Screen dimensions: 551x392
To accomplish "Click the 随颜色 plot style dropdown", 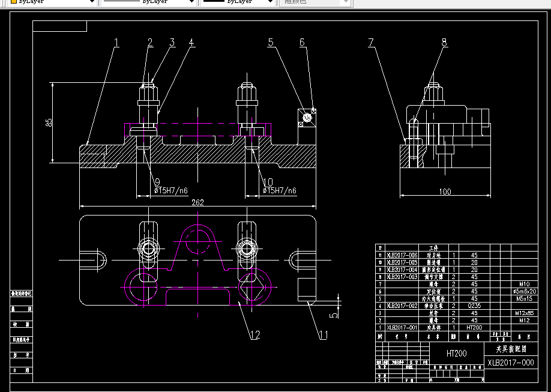I will point(315,2).
